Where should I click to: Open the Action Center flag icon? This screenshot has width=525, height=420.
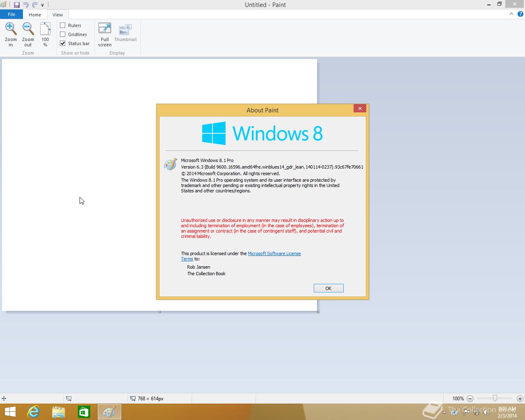coord(466,412)
